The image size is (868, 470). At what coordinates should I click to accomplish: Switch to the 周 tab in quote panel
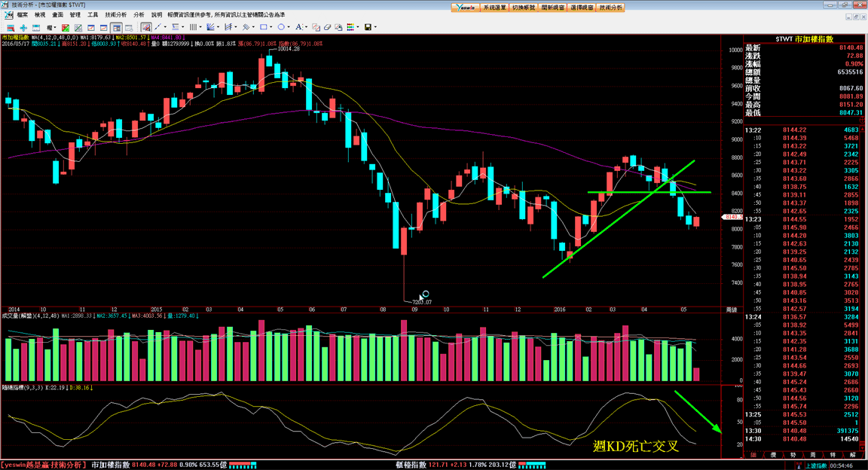813,454
